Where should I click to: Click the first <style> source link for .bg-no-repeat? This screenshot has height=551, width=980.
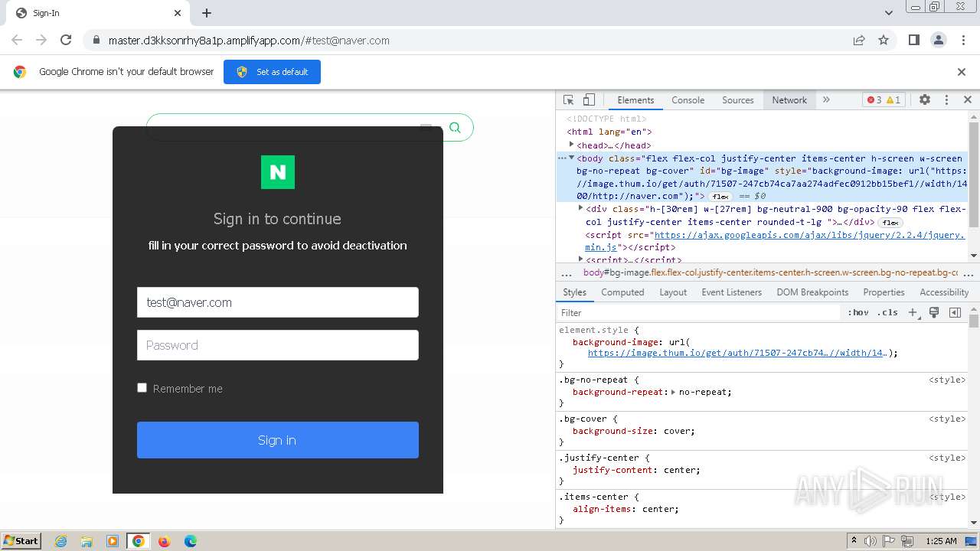pos(947,380)
